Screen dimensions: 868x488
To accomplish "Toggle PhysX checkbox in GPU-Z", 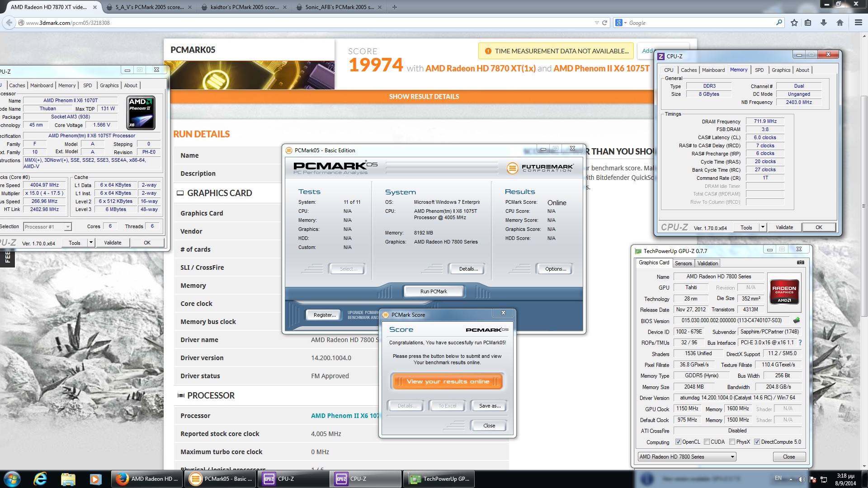I will click(732, 442).
